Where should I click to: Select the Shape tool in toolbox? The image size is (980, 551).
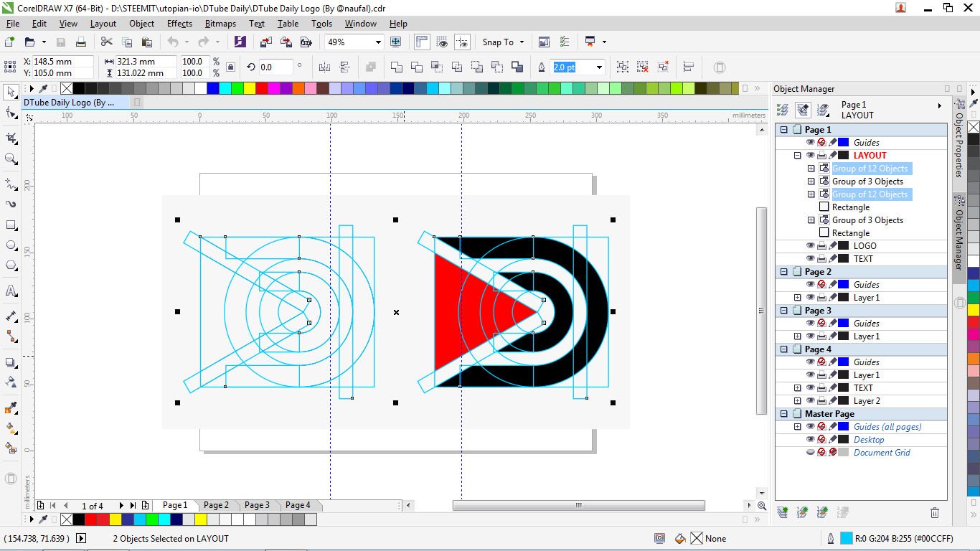point(11,113)
